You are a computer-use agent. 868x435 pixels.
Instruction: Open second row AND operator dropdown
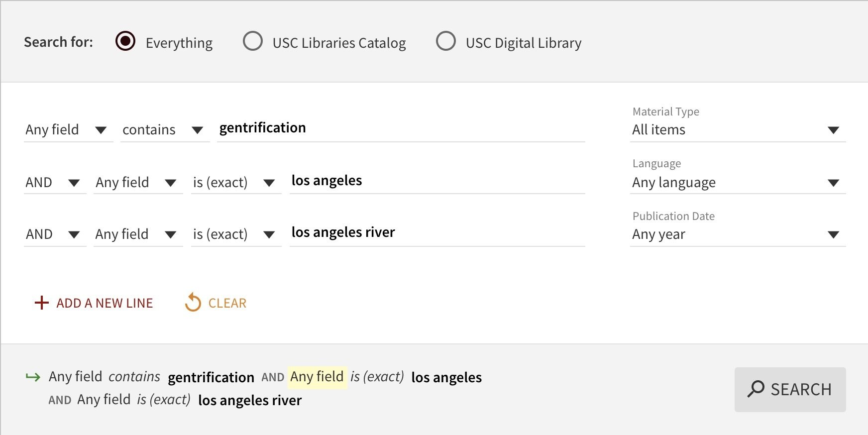click(54, 183)
